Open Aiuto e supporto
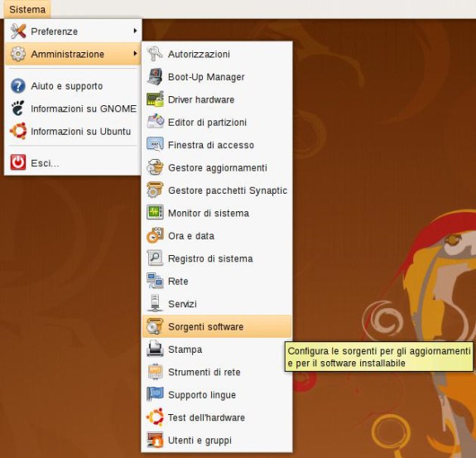This screenshot has height=458, width=476. coord(73,86)
